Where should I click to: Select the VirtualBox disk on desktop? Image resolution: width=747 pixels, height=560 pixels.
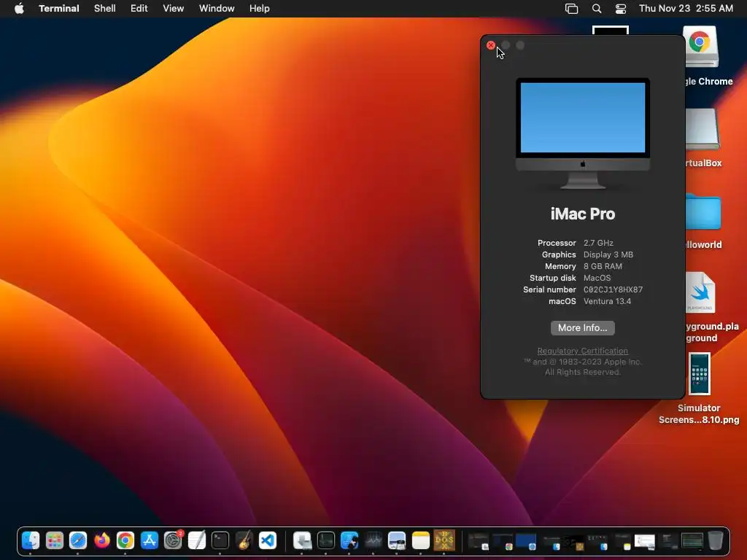(x=703, y=128)
